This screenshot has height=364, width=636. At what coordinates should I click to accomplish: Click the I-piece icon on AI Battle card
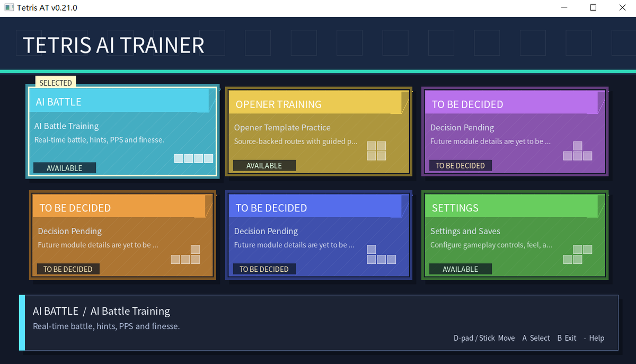[x=194, y=158]
